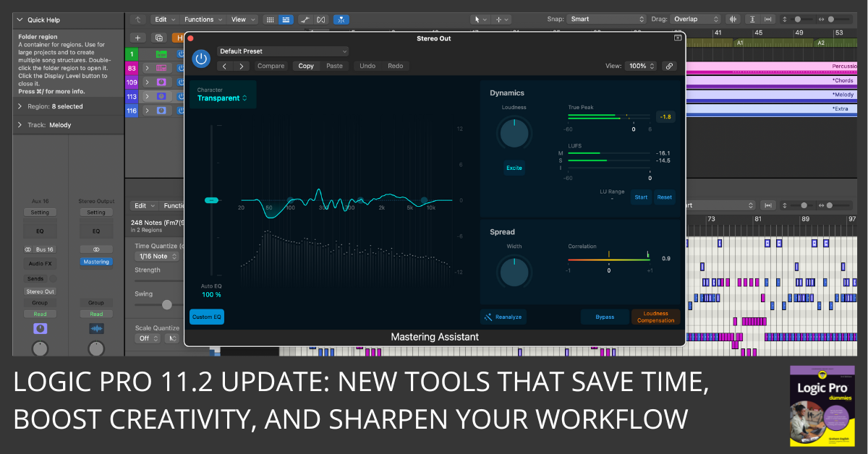Toggle Custom EQ mode
868x454 pixels.
pyautogui.click(x=207, y=317)
